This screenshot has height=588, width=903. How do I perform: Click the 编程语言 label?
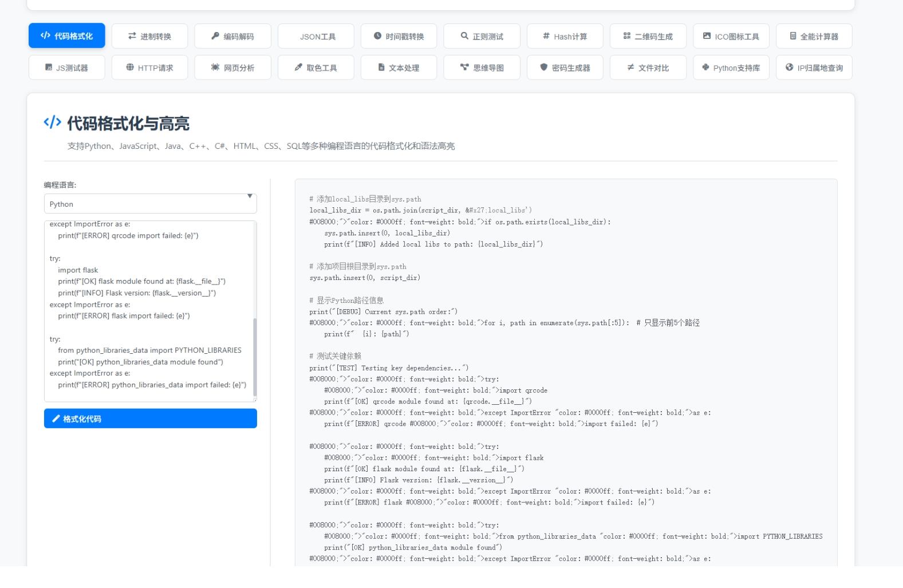60,185
